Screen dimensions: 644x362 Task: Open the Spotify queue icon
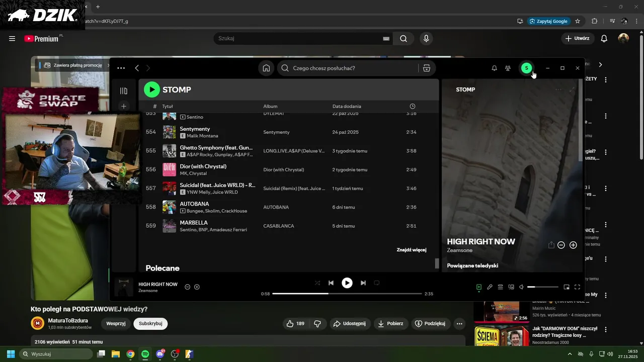(501, 287)
